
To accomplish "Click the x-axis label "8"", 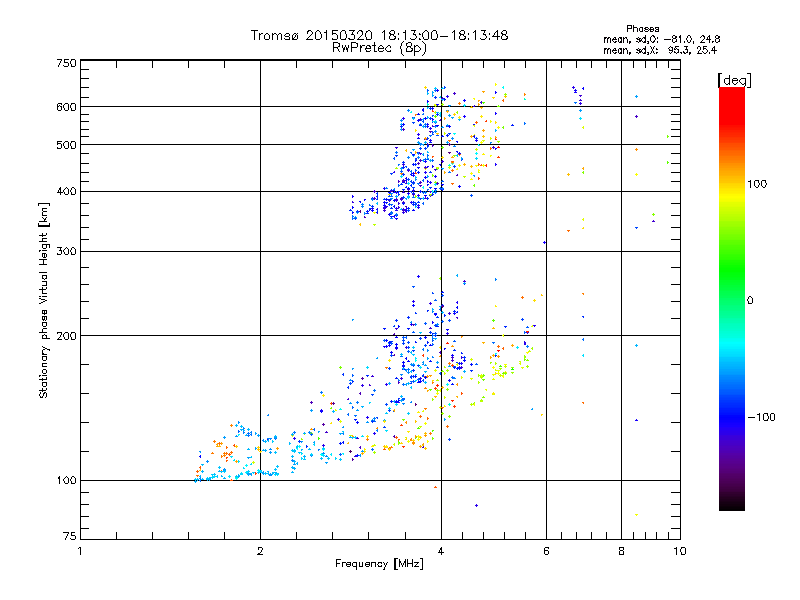I will coord(621,551).
